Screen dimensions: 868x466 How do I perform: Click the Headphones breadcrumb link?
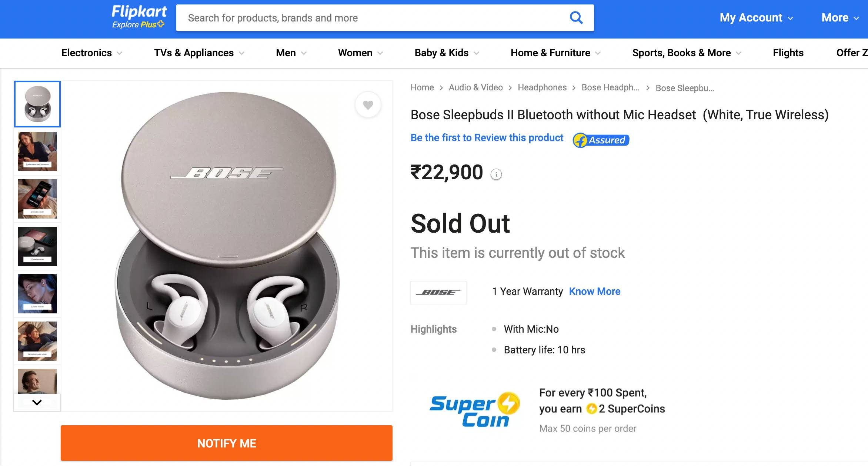coord(542,87)
